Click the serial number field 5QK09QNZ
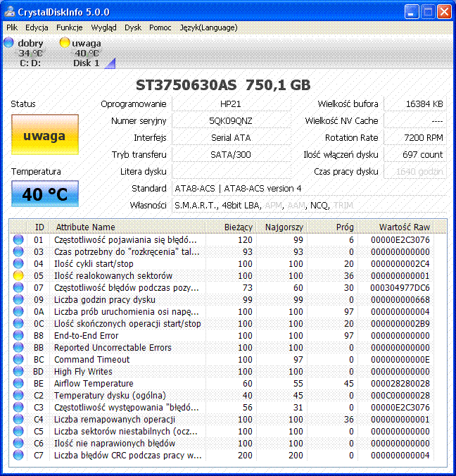The height and width of the screenshot is (476, 456). 231,121
